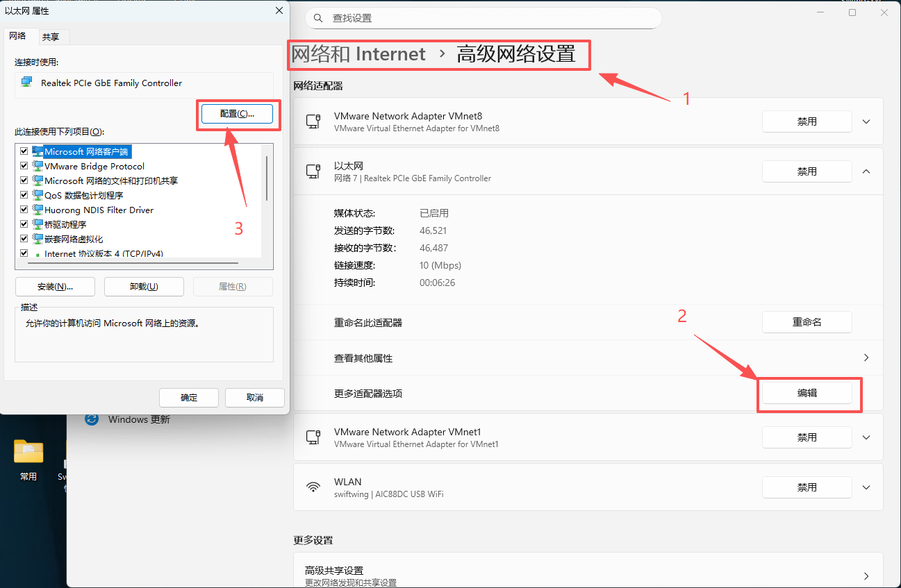Expand the VMware Network Adapter VMnet8 details

[866, 121]
